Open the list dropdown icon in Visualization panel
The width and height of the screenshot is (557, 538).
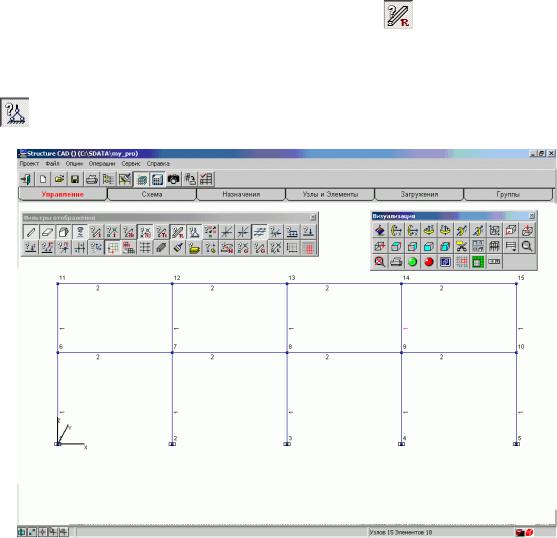pyautogui.click(x=510, y=246)
